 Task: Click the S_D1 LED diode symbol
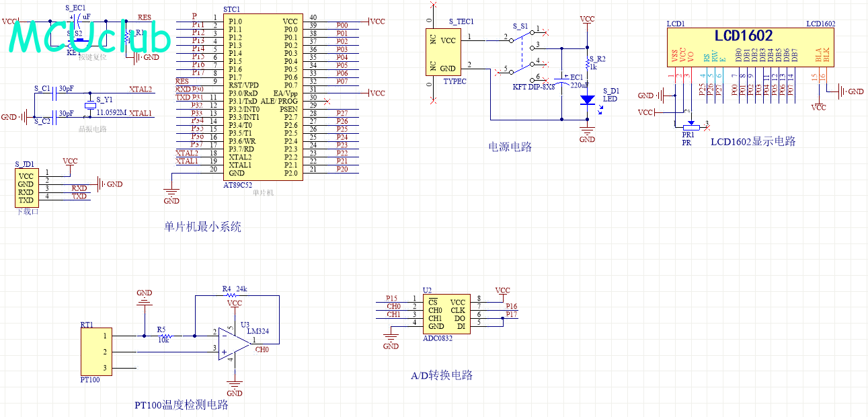(x=588, y=100)
